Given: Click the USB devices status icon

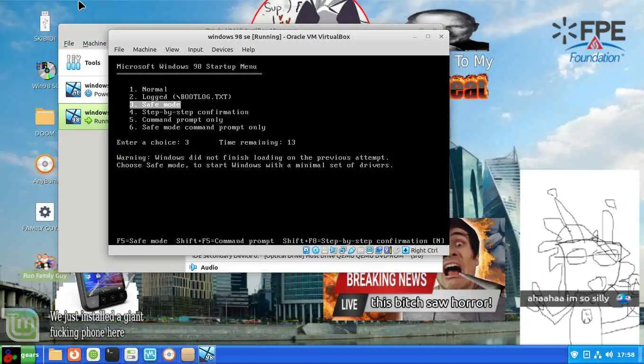Looking at the screenshot, I should [x=352, y=250].
